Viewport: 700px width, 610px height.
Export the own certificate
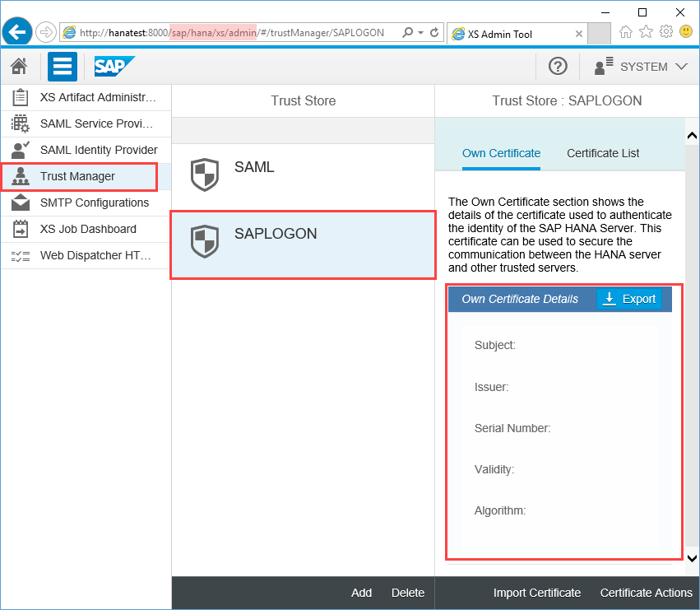[x=629, y=299]
